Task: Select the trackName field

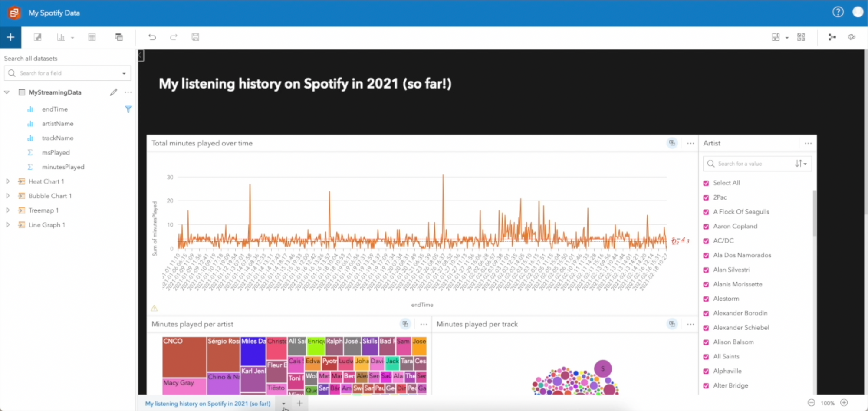Action: [x=57, y=138]
